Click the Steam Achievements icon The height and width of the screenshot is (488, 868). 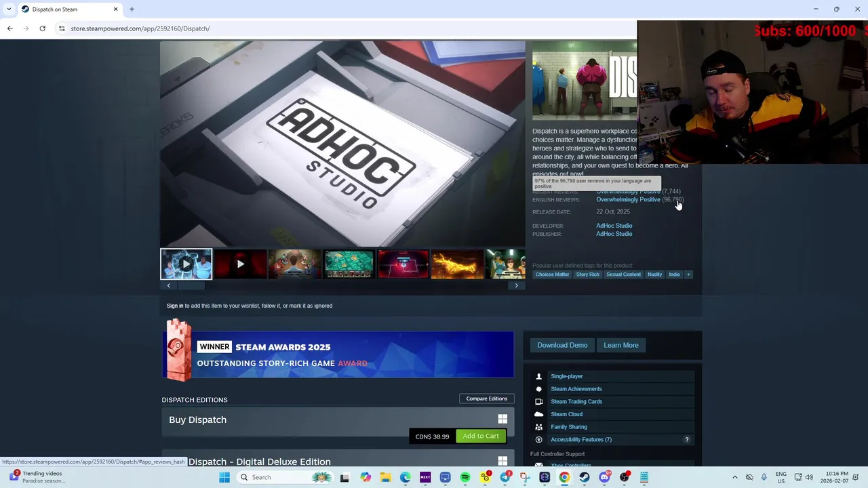coord(539,389)
